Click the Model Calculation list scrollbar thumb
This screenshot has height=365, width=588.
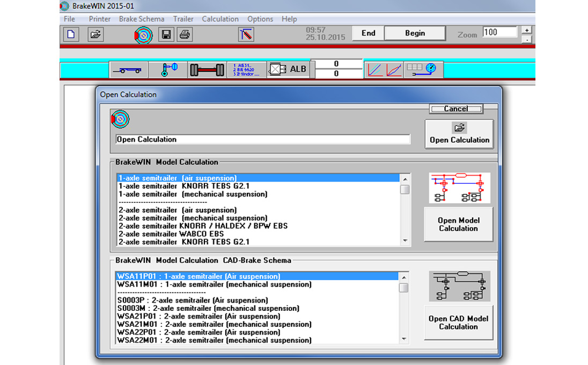click(x=405, y=189)
